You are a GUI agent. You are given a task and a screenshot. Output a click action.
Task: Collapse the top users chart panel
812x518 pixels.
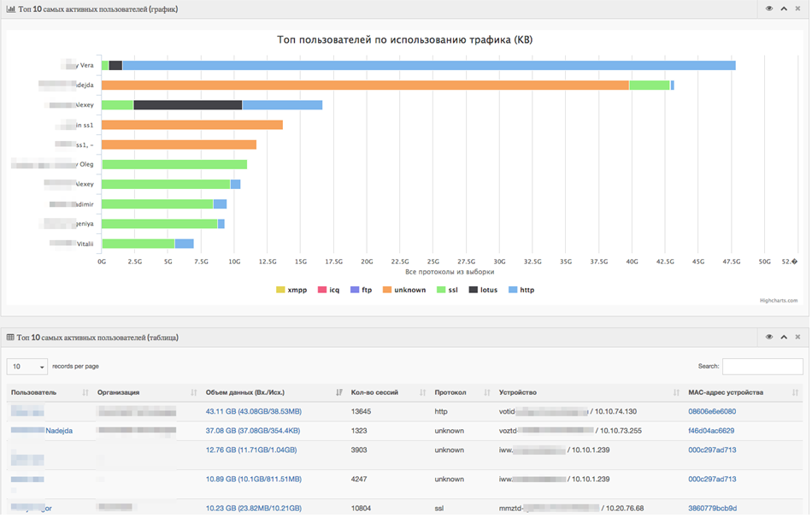click(784, 9)
